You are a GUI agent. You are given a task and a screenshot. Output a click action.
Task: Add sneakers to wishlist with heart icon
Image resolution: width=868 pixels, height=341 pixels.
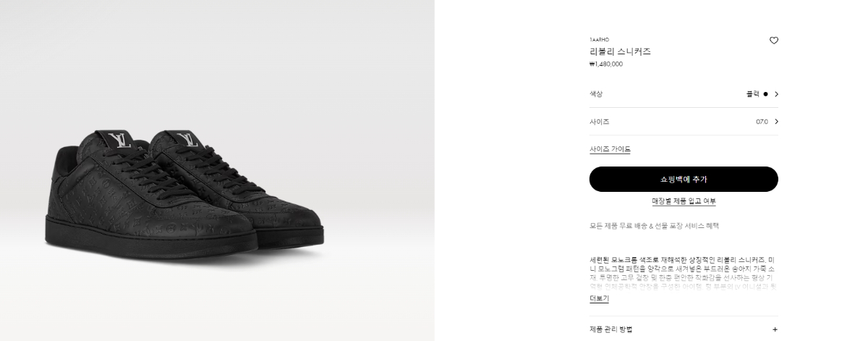774,41
